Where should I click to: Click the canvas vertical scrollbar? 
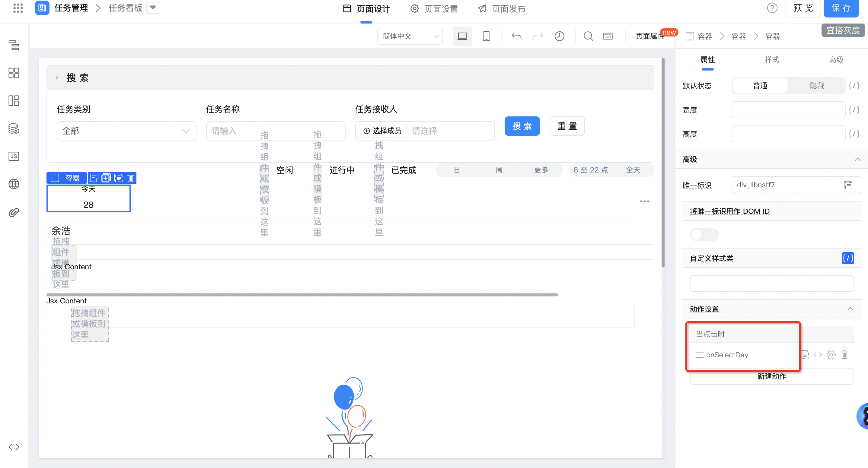click(663, 163)
